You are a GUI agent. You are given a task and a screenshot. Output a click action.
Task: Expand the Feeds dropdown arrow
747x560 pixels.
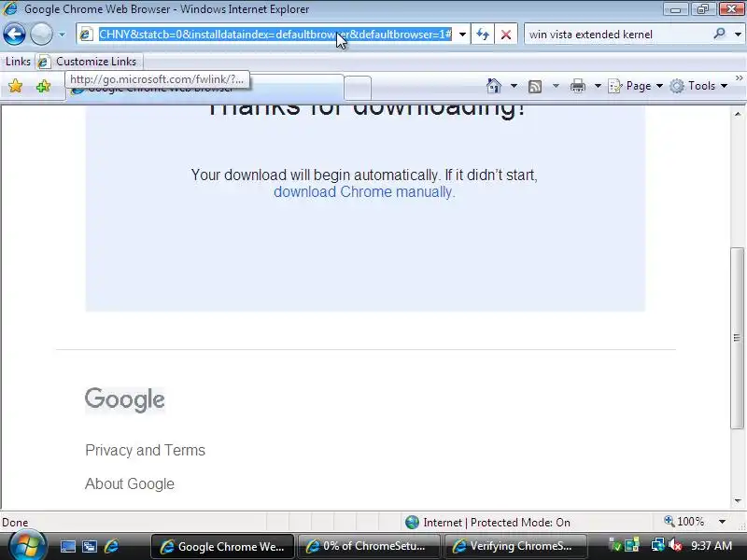556,86
